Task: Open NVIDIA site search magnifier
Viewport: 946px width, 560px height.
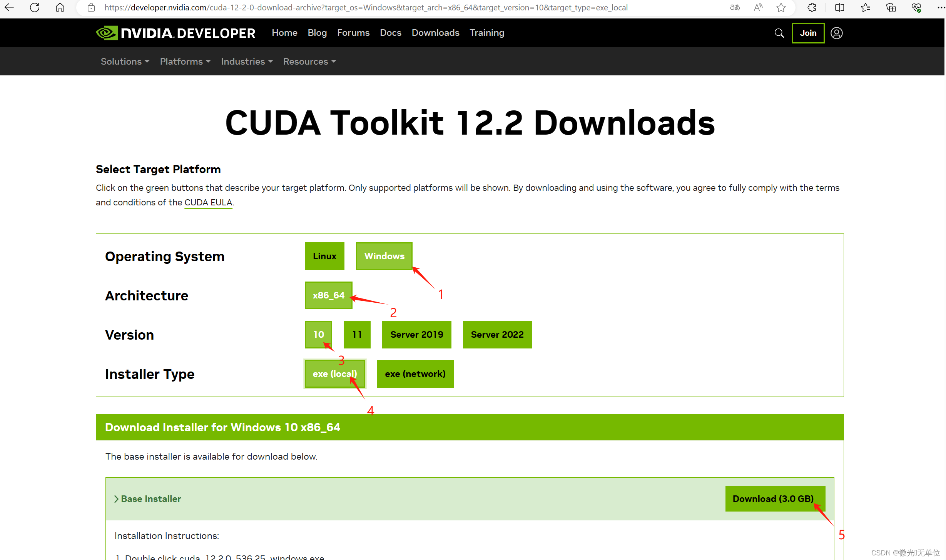Action: pyautogui.click(x=779, y=33)
